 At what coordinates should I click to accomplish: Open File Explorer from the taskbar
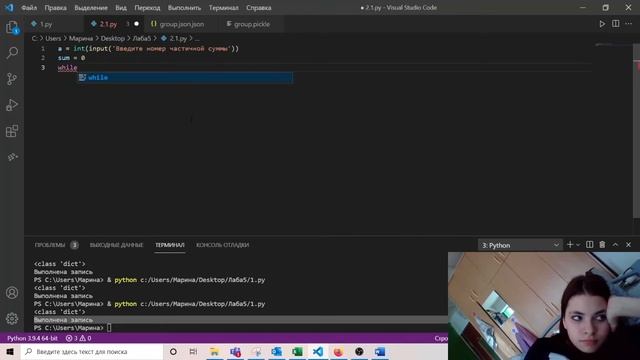tap(214, 351)
